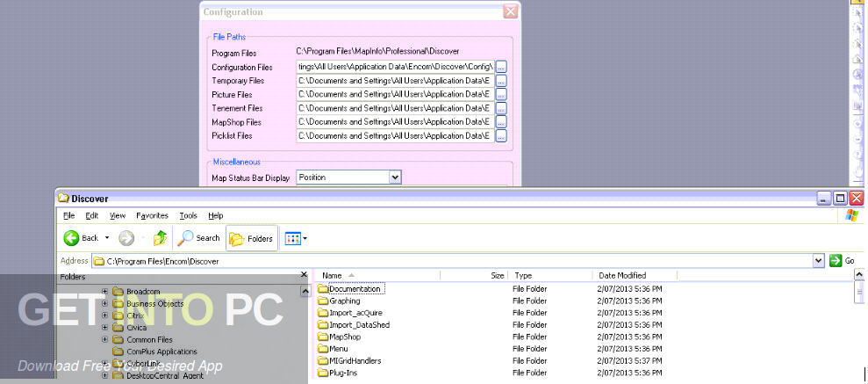Open the Help menu

coord(215,215)
